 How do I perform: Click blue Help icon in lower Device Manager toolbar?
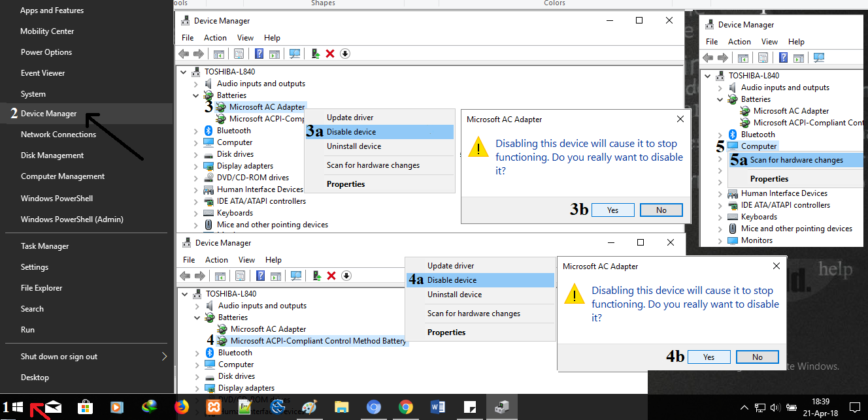coord(260,276)
